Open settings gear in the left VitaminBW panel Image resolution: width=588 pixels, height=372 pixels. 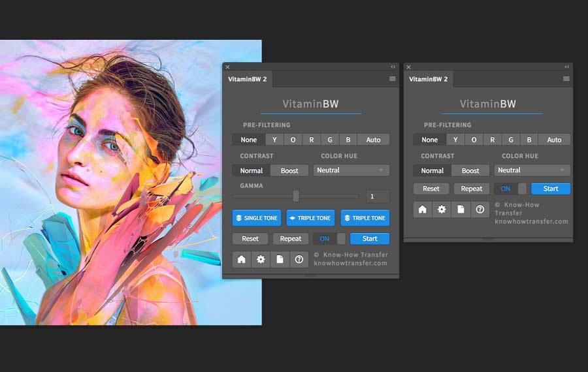pyautogui.click(x=261, y=259)
